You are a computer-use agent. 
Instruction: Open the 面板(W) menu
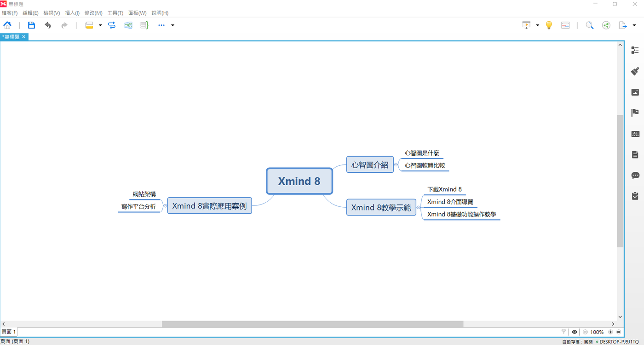(x=137, y=13)
